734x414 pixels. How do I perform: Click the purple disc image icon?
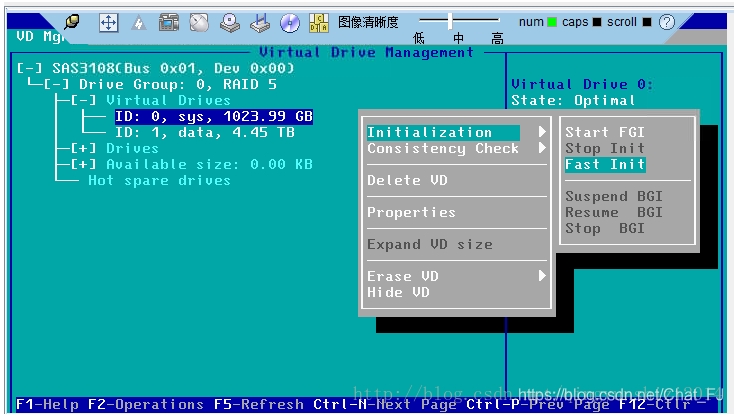click(290, 22)
